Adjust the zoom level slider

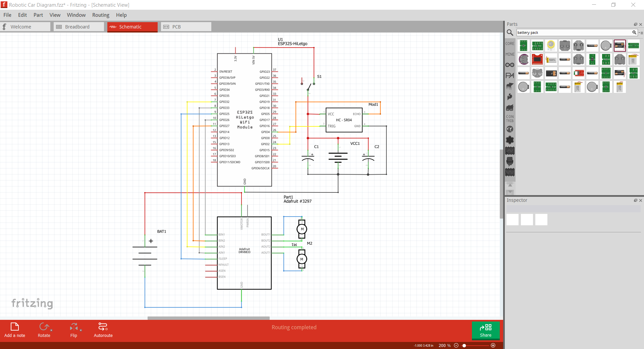pos(464,345)
